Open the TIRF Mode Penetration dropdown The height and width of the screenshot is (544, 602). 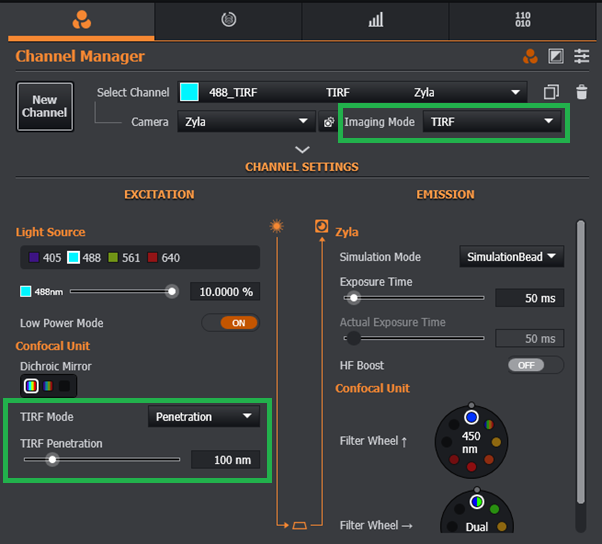[x=203, y=417]
